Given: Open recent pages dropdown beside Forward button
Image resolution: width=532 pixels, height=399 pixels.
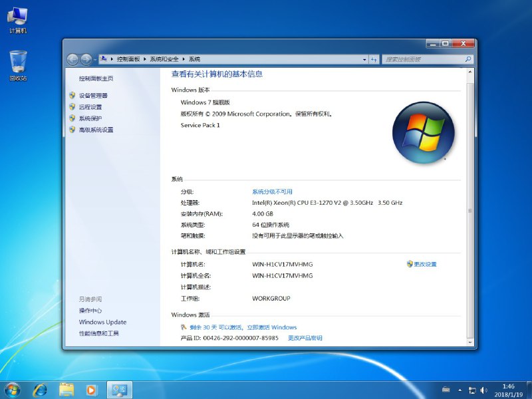Looking at the screenshot, I should [95, 60].
